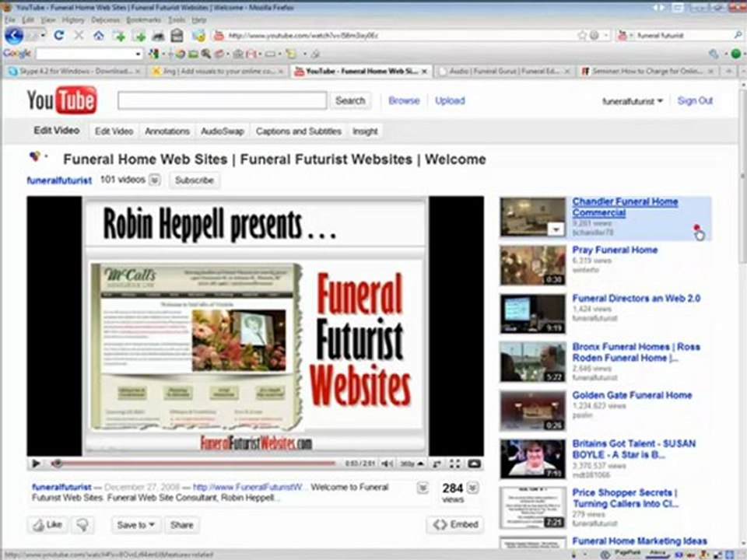
Task: Click the green browser indicator icon at far right
Action: coord(736,54)
